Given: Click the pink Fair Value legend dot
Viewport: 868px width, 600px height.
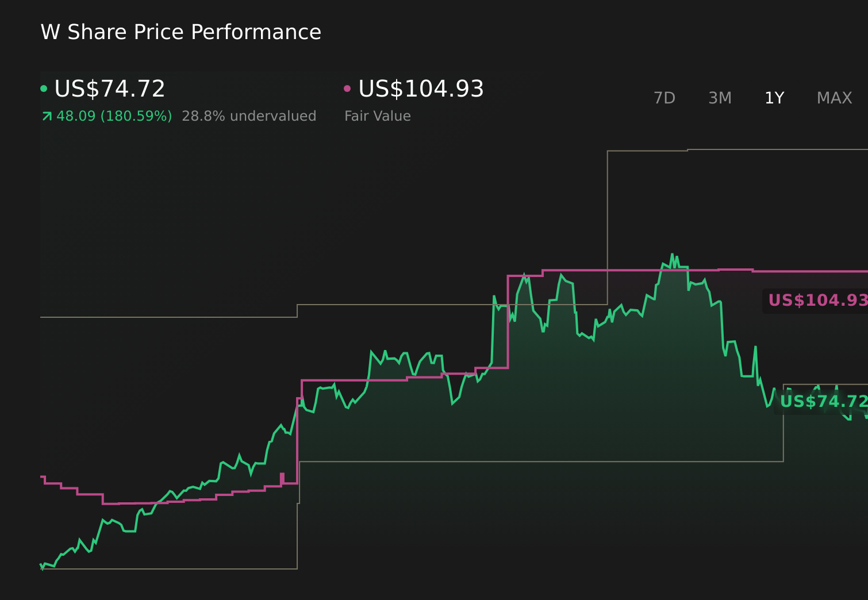Looking at the screenshot, I should (x=347, y=88).
